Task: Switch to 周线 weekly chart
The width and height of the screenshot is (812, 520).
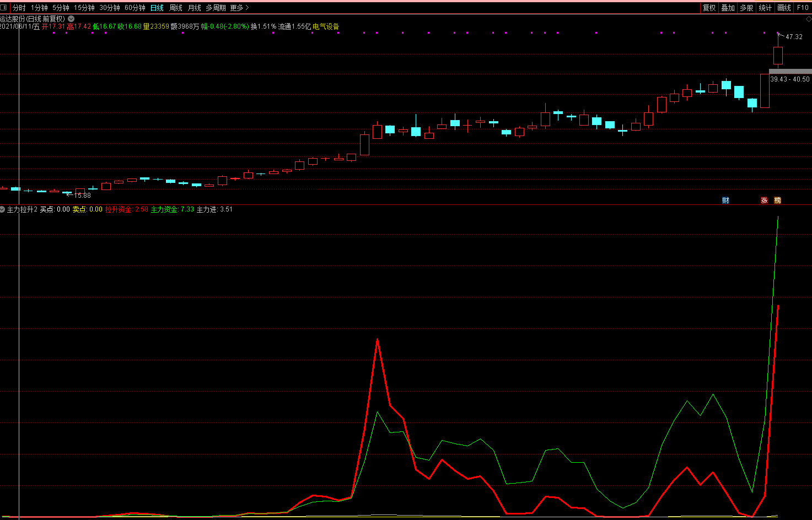Action: (176, 8)
